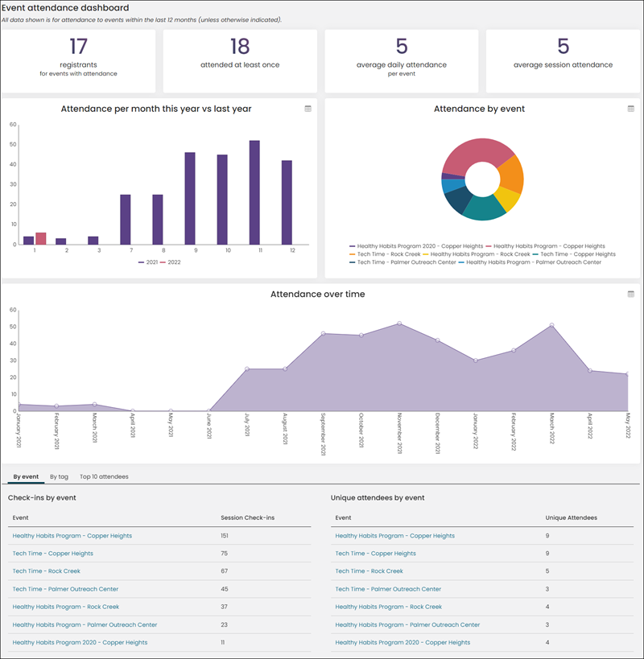
Task: Switch to the By tag tab
Action: pos(59,476)
